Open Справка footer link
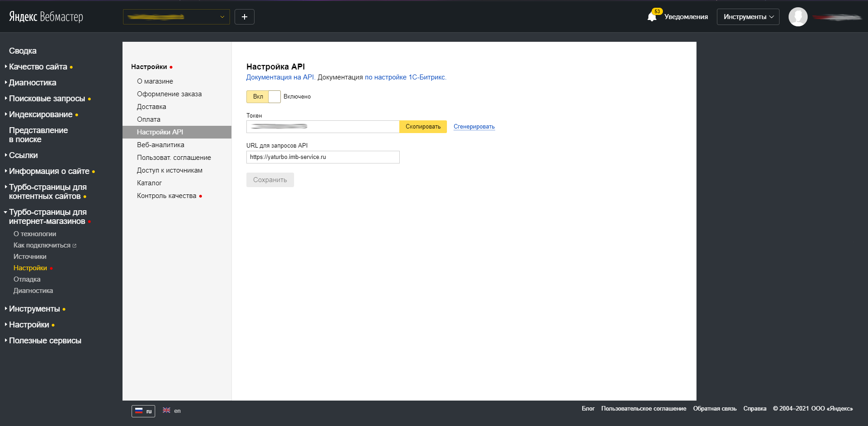Image resolution: width=868 pixels, height=426 pixels. pos(755,409)
